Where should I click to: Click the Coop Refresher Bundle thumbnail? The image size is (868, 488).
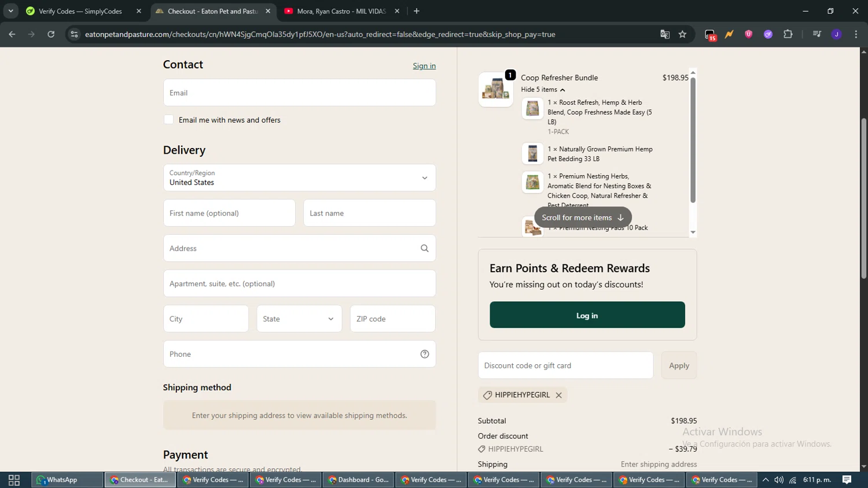[496, 90]
